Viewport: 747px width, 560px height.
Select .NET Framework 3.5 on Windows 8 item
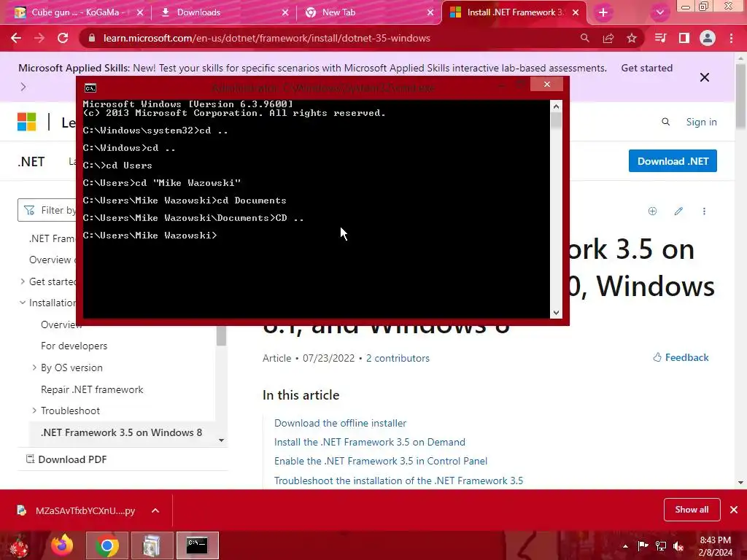122,432
